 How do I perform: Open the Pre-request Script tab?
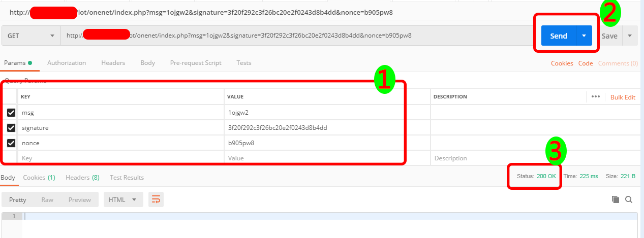(x=196, y=63)
